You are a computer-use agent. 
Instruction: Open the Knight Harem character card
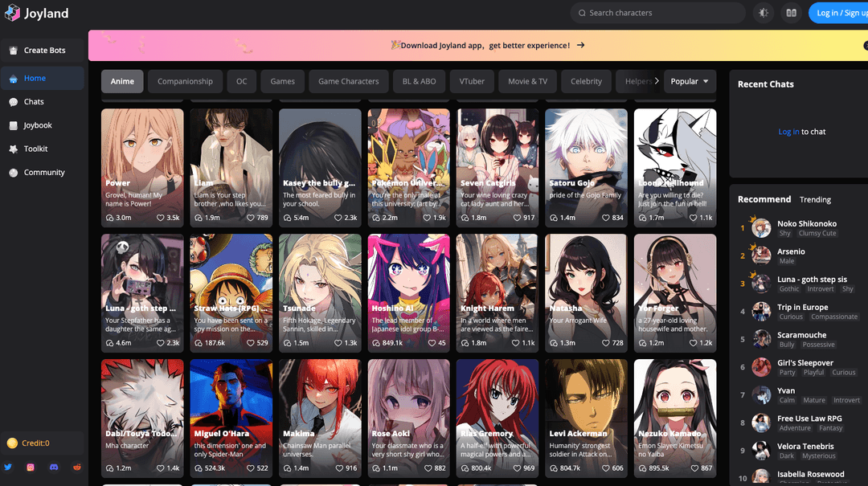(x=497, y=293)
